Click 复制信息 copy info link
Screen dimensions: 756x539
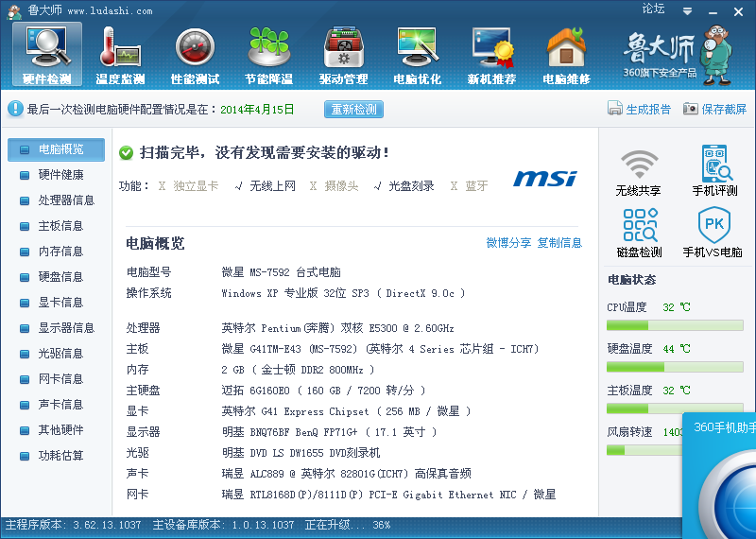559,243
